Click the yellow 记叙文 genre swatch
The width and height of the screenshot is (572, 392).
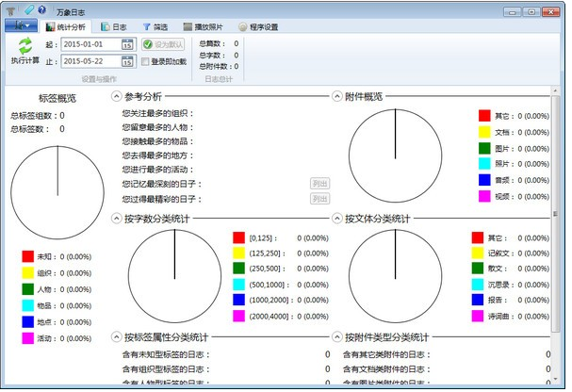(478, 253)
